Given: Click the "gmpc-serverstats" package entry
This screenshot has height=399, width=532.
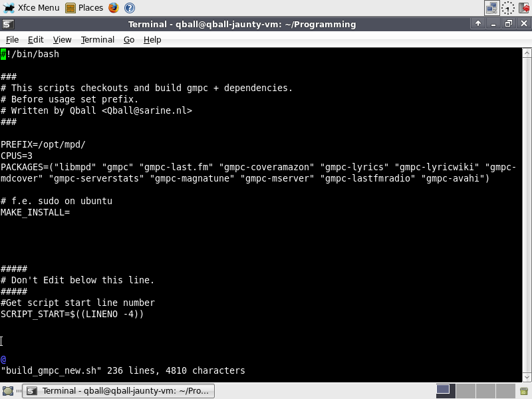Looking at the screenshot, I should [96, 178].
